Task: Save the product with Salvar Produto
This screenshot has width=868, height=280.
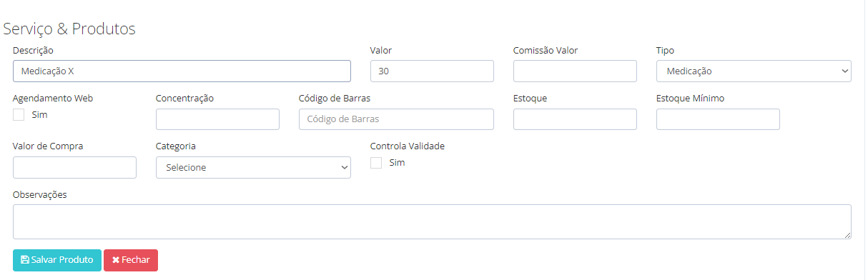Action: coord(57,260)
